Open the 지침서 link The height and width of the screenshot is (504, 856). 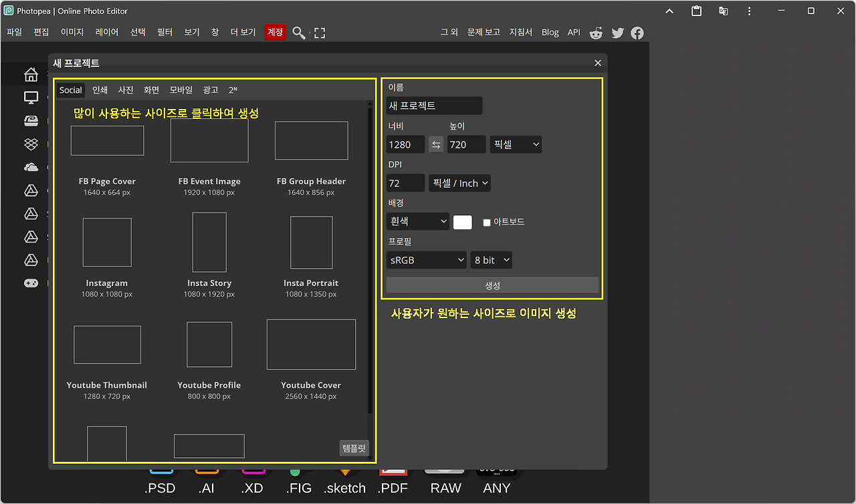[x=521, y=32]
